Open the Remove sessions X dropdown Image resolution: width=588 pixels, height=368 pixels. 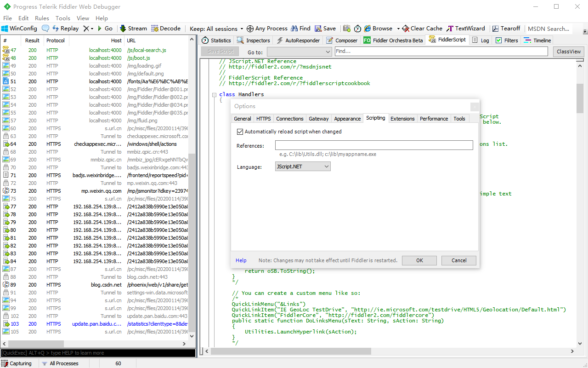(x=88, y=29)
